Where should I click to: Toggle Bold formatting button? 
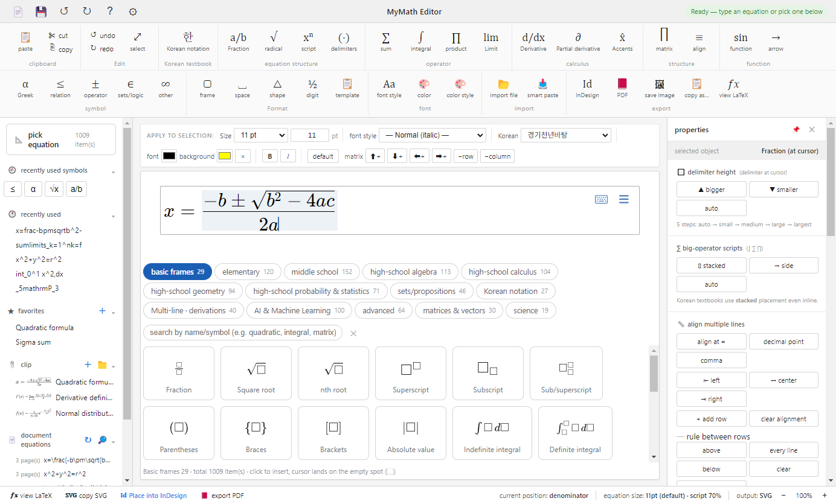[270, 156]
